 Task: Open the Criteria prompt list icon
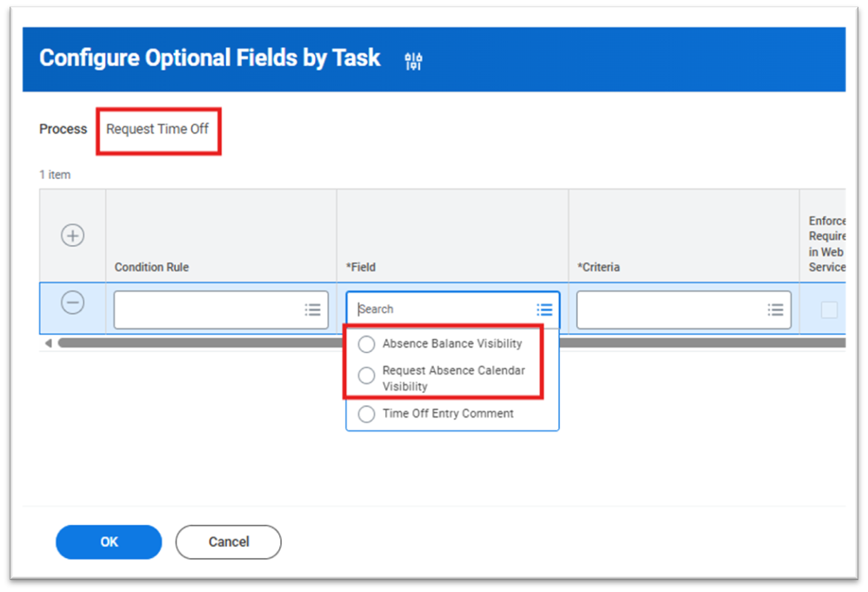(776, 309)
